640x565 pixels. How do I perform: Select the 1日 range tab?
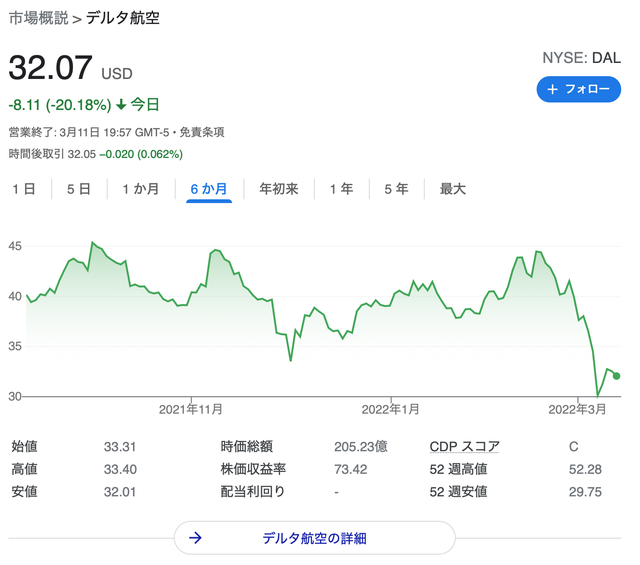[x=24, y=189]
